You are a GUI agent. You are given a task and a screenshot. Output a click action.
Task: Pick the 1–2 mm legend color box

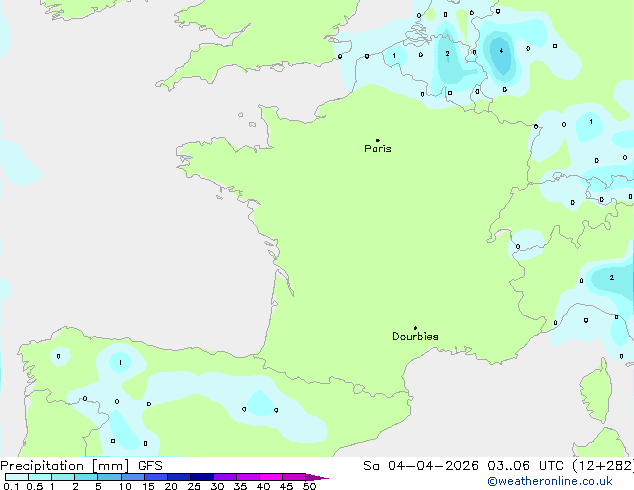[63, 477]
